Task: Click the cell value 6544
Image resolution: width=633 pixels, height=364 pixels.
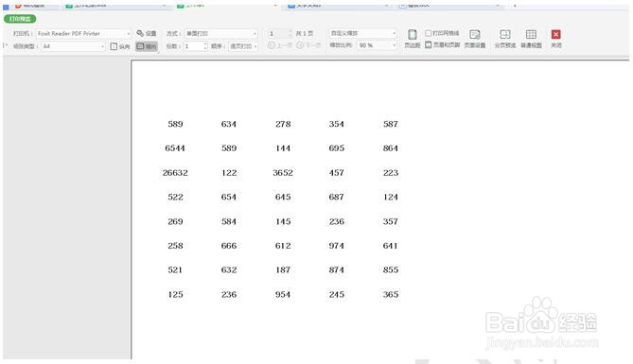Action: coord(175,148)
